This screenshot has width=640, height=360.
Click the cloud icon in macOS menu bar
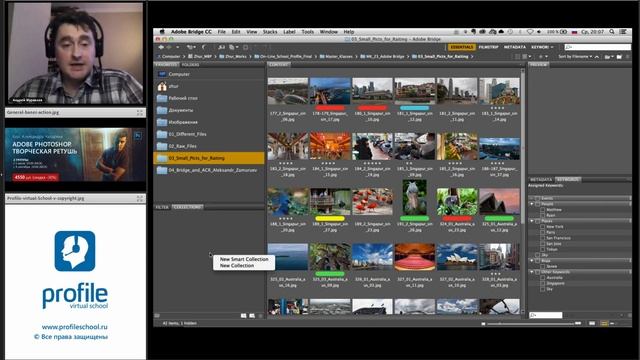coord(501,31)
